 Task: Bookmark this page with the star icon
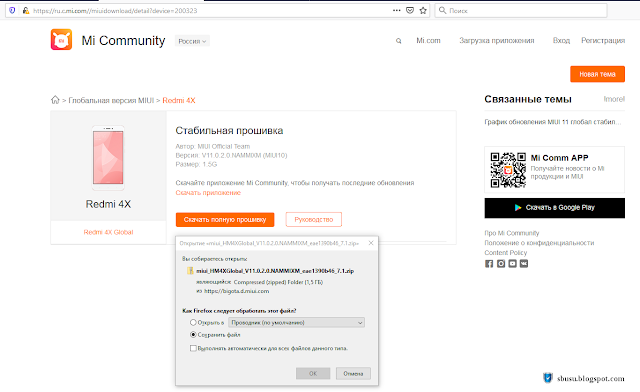423,10
